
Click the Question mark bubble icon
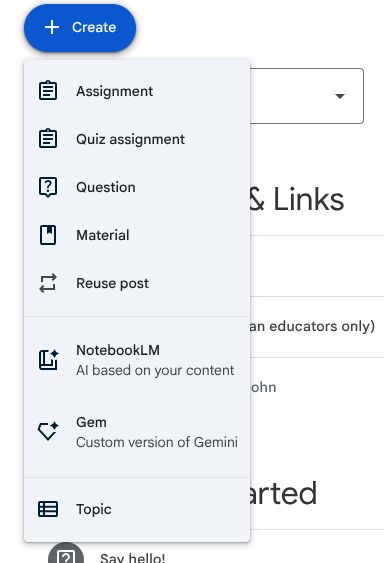pyautogui.click(x=48, y=187)
